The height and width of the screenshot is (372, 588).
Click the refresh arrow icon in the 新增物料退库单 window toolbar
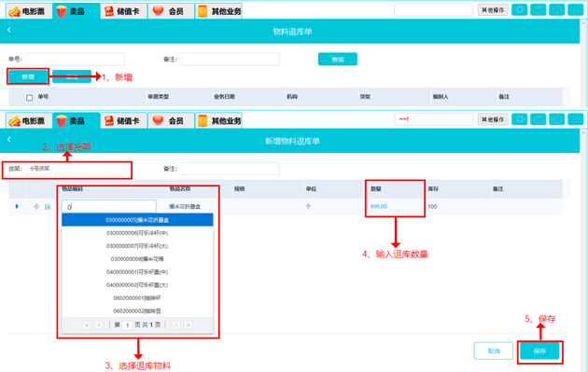[539, 119]
